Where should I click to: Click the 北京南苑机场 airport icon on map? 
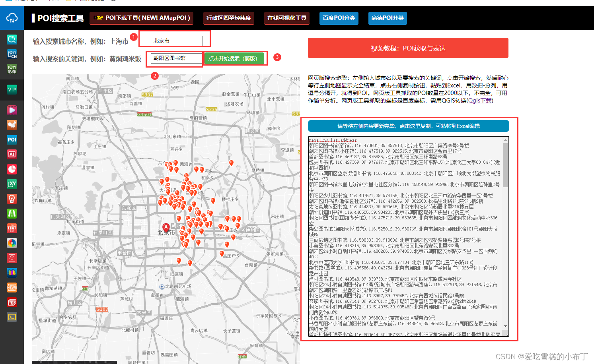[162, 287]
